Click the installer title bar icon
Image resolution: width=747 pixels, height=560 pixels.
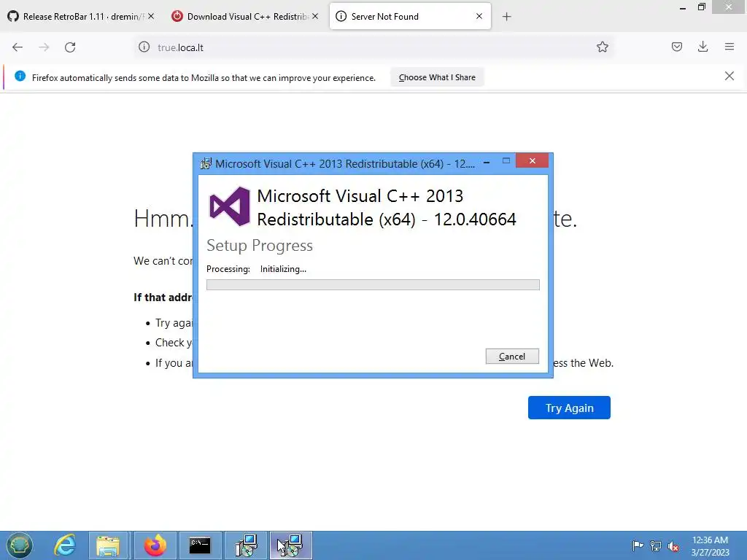coord(206,163)
